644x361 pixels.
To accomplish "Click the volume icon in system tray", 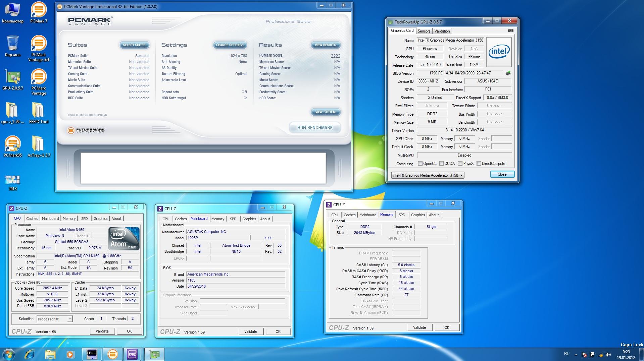I will [x=608, y=355].
